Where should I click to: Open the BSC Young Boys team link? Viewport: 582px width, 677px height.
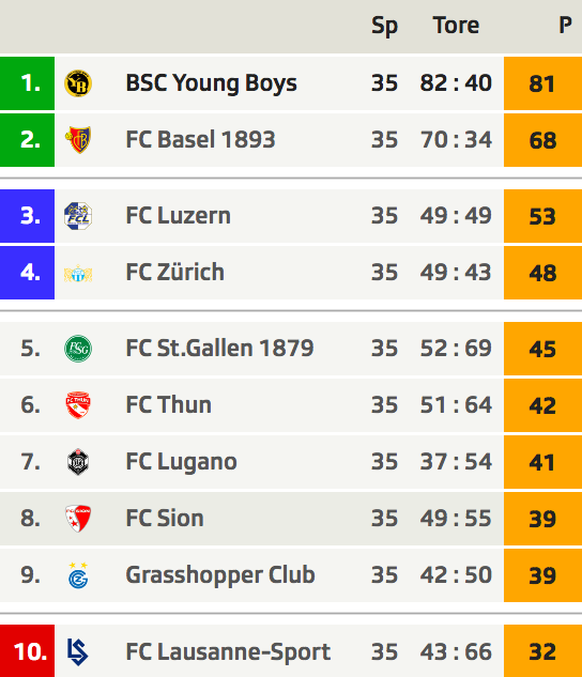tap(211, 83)
